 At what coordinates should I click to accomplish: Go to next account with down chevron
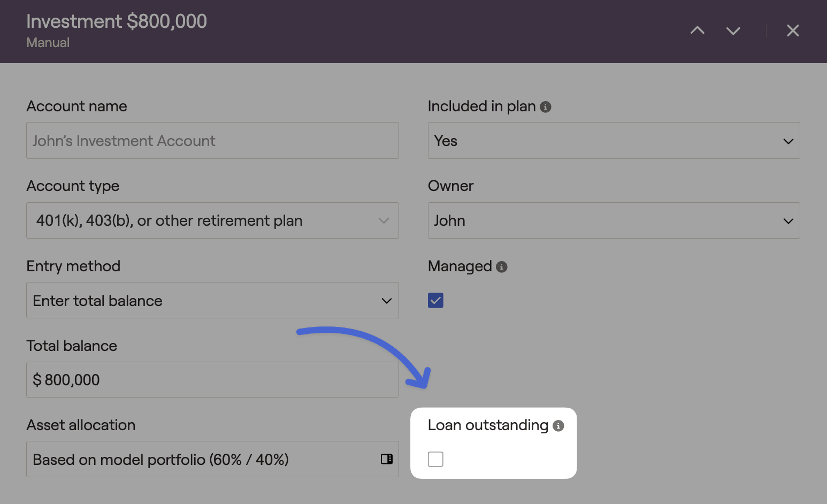(733, 31)
